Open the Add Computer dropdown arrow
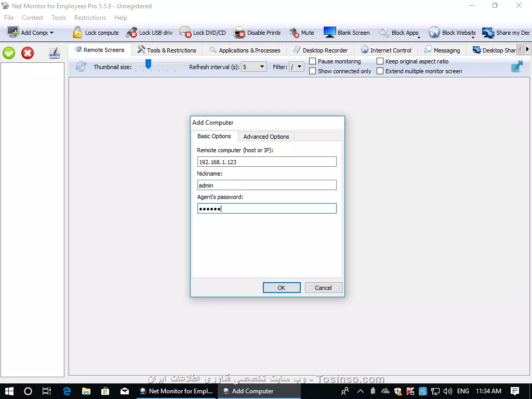This screenshot has height=399, width=532. pyautogui.click(x=51, y=33)
